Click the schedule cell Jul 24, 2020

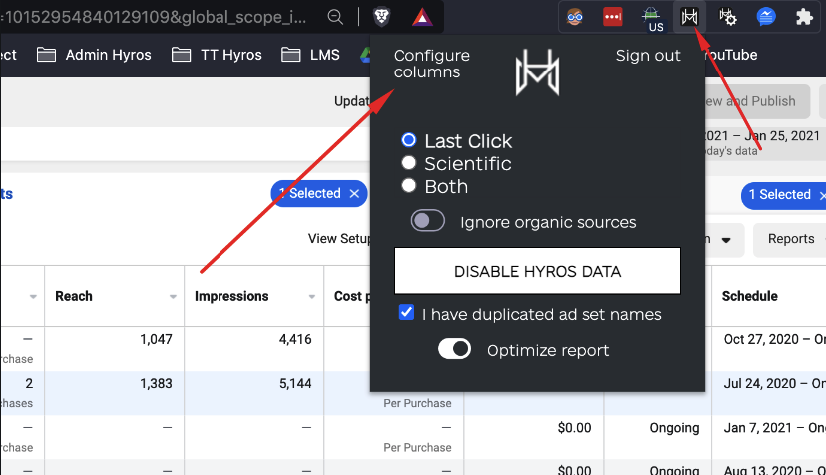click(x=774, y=383)
